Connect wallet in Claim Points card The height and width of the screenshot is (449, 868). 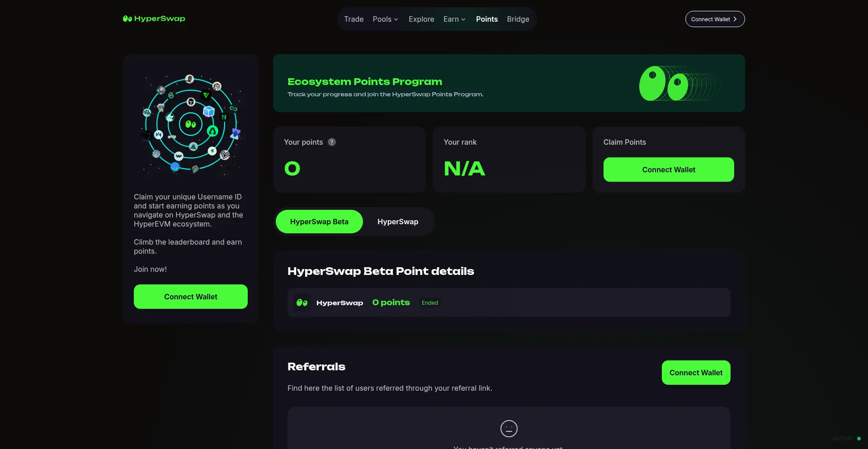click(669, 170)
